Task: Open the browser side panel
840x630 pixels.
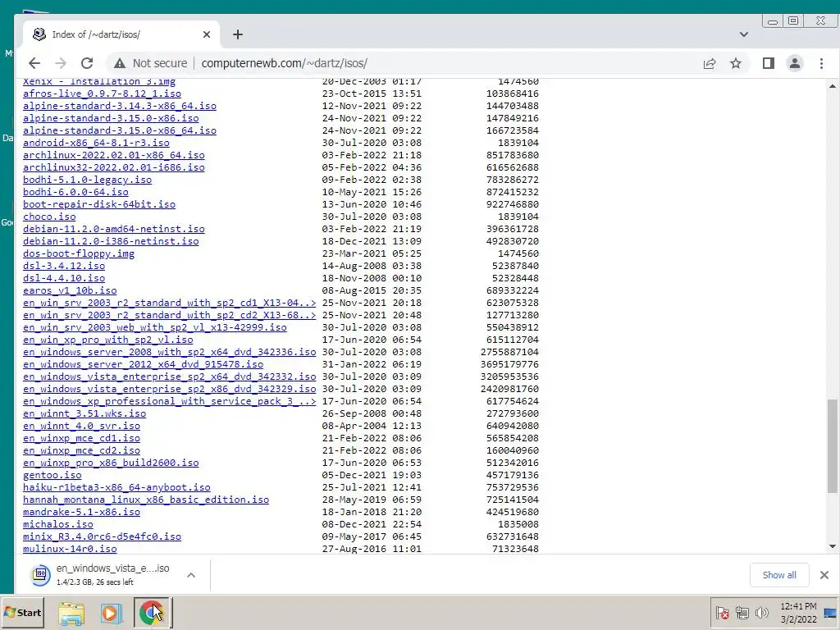Action: tap(768, 63)
